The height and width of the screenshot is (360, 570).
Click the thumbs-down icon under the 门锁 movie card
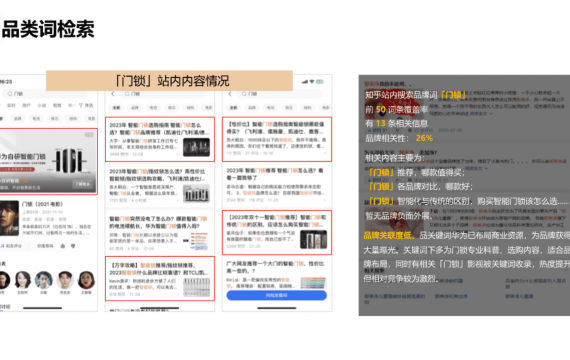[73, 246]
